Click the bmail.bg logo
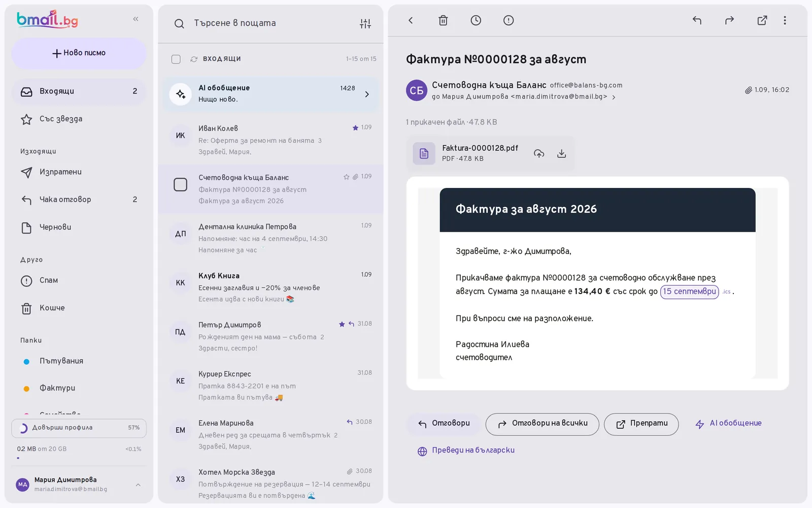The width and height of the screenshot is (812, 508). (47, 19)
